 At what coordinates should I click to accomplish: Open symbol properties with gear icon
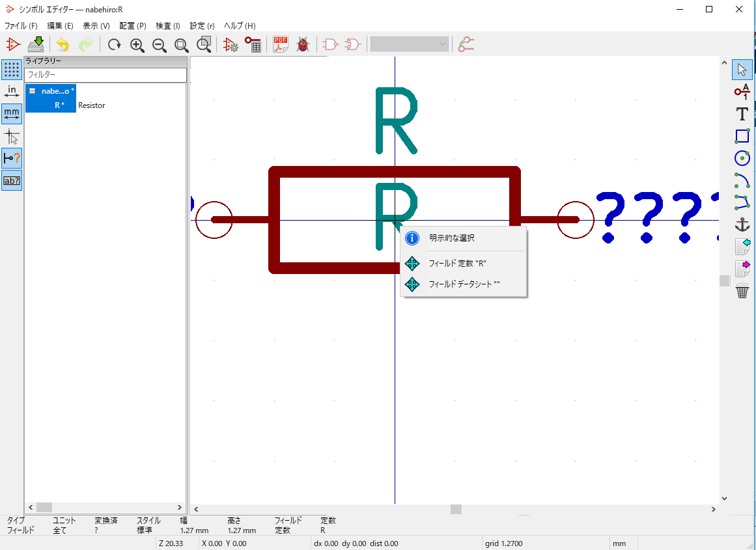231,45
